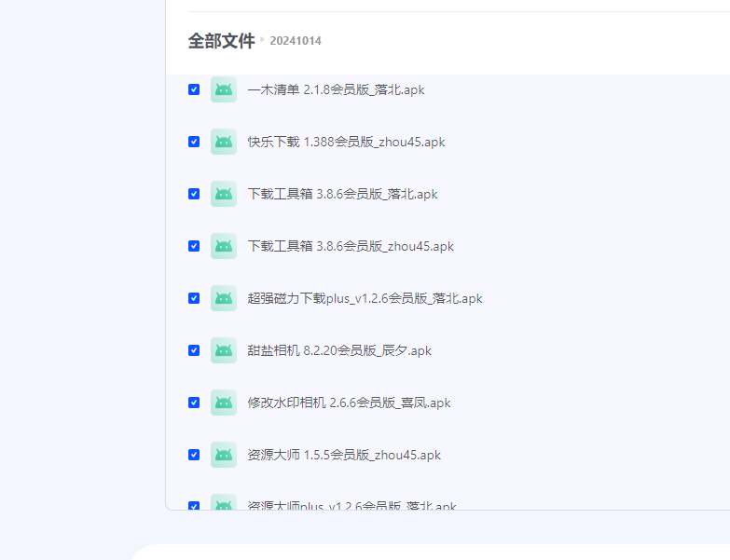
Task: Open file 下载工具箱 3.8.6会员版_zhou45.apk
Action: point(351,246)
